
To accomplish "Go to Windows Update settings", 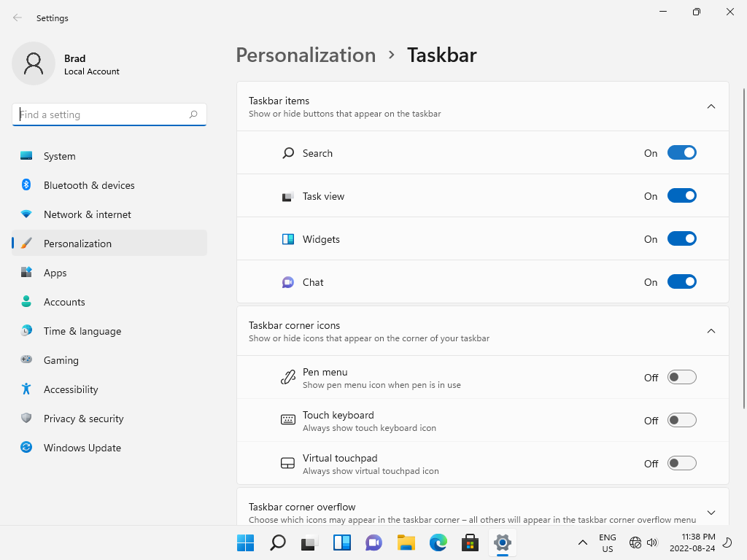I will point(109,447).
